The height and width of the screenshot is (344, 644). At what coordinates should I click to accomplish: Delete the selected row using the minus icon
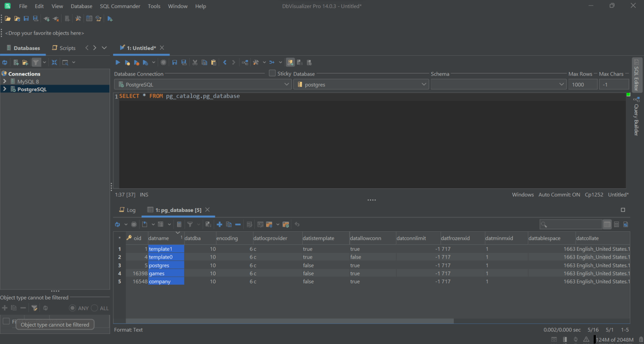[238, 224]
